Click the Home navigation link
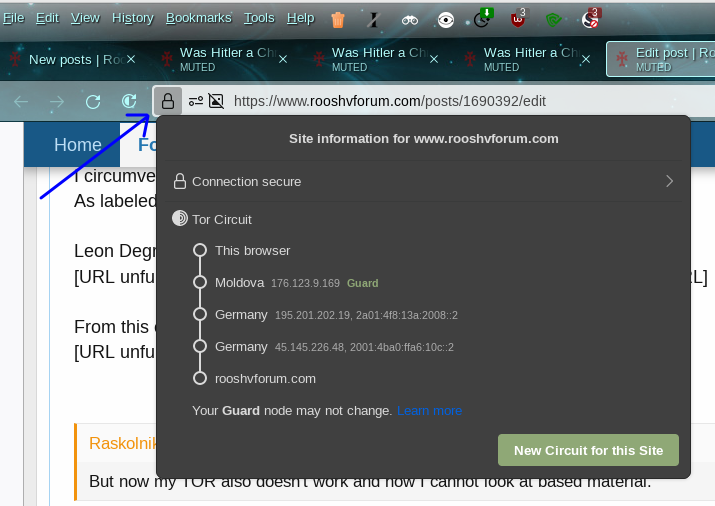 click(78, 145)
